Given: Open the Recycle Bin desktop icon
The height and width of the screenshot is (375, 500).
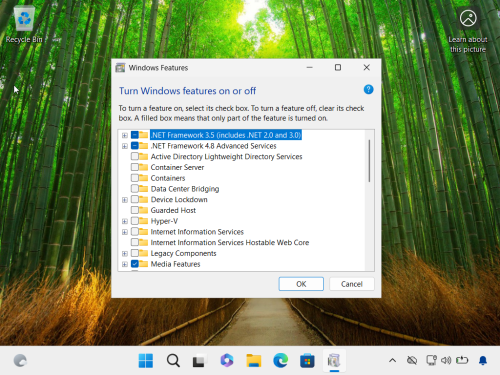Looking at the screenshot, I should (x=24, y=25).
